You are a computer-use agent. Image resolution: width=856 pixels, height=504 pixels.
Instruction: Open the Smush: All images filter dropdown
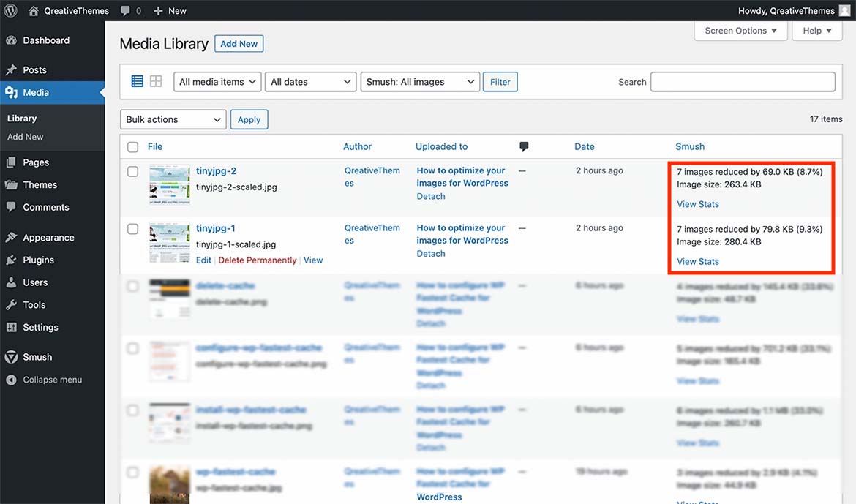[x=420, y=82]
